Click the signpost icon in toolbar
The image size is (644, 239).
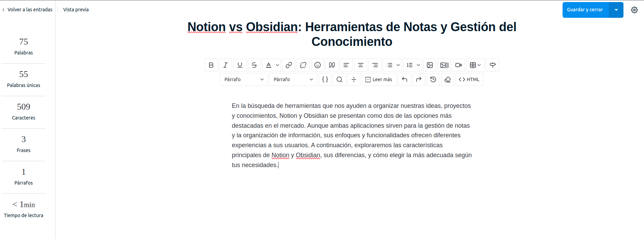point(493,65)
